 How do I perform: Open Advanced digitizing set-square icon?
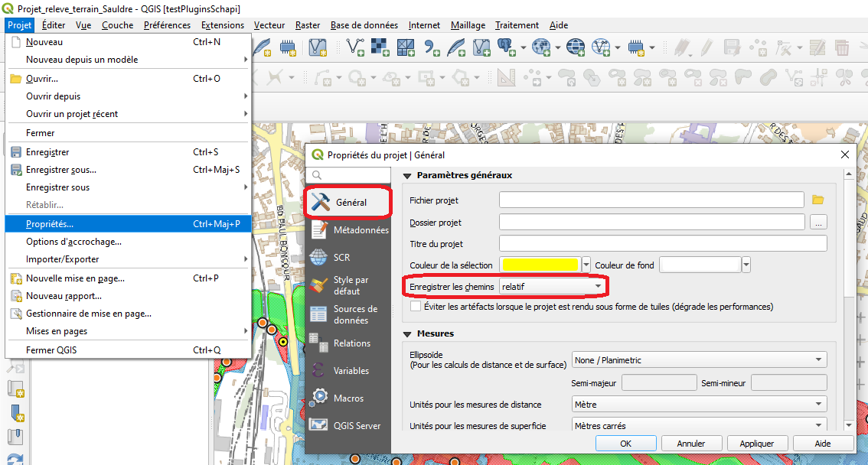pyautogui.click(x=506, y=77)
